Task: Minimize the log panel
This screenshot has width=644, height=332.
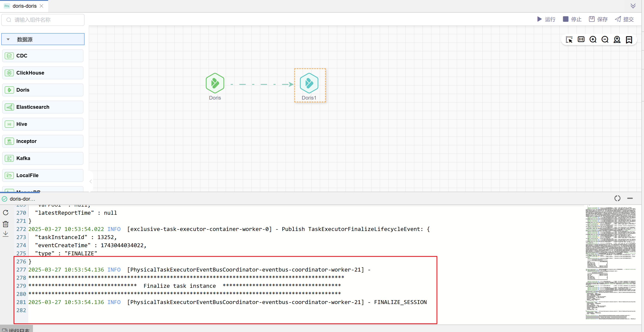Action: pos(630,198)
